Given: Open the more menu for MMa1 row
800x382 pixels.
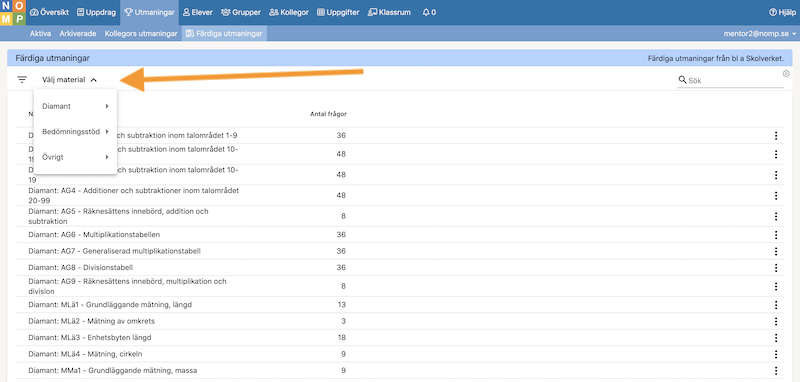Looking at the screenshot, I should 776,370.
